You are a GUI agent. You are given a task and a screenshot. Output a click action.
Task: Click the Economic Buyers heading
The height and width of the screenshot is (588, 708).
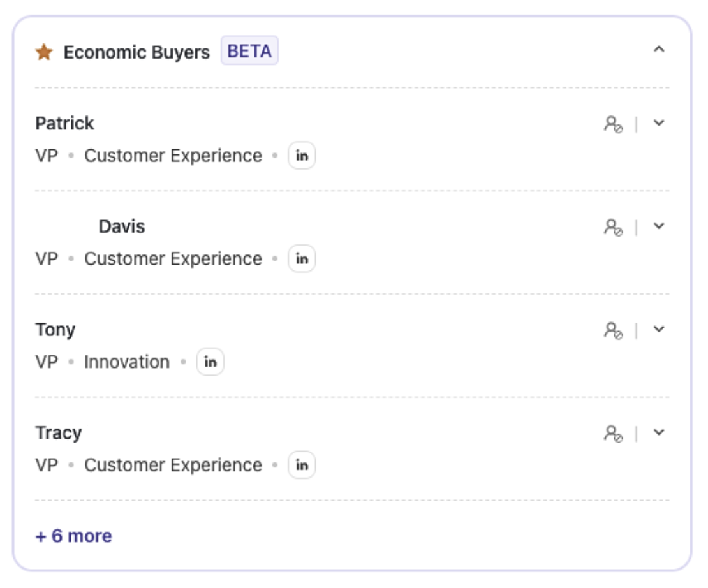click(x=136, y=52)
